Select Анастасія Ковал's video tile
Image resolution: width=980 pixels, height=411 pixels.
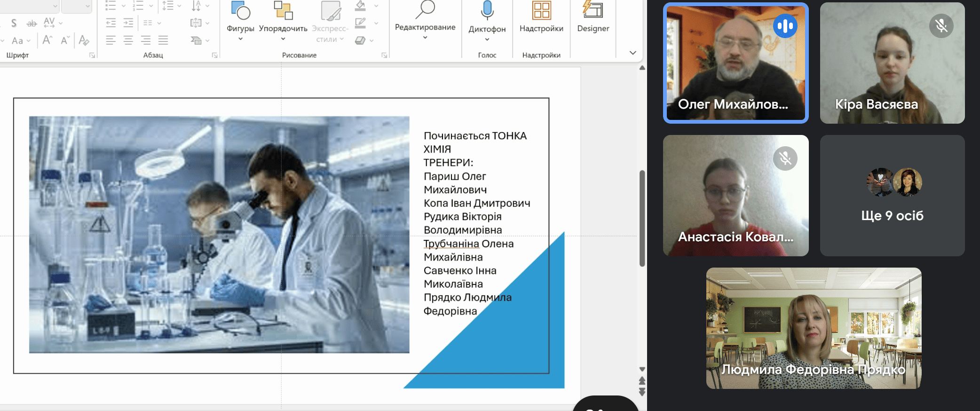(x=736, y=196)
